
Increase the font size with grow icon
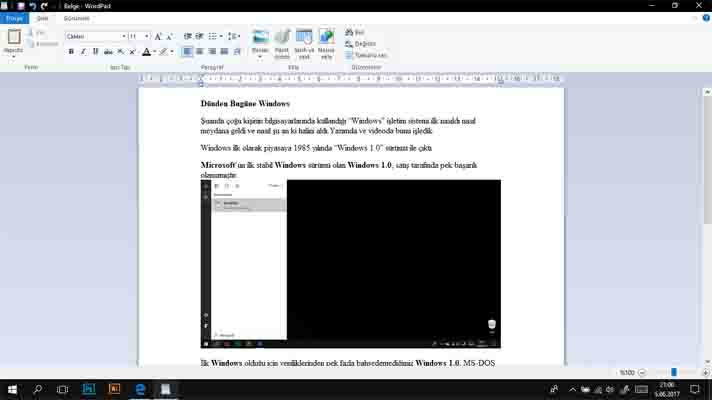158,36
